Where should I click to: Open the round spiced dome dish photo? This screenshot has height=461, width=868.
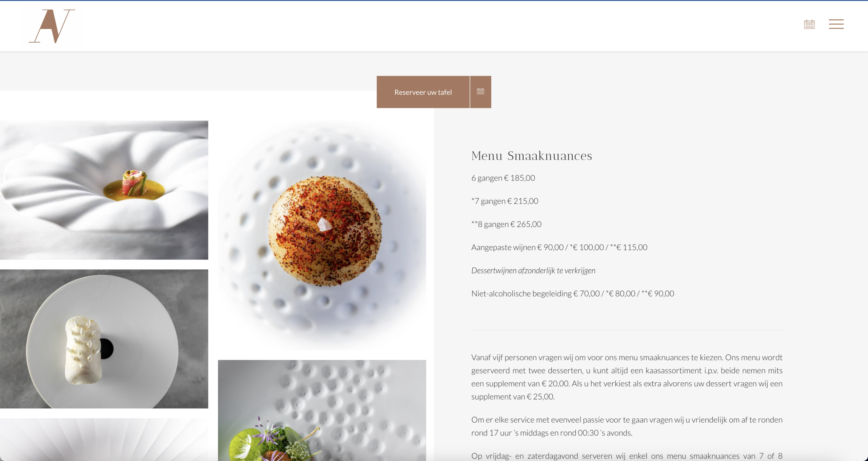coord(322,235)
